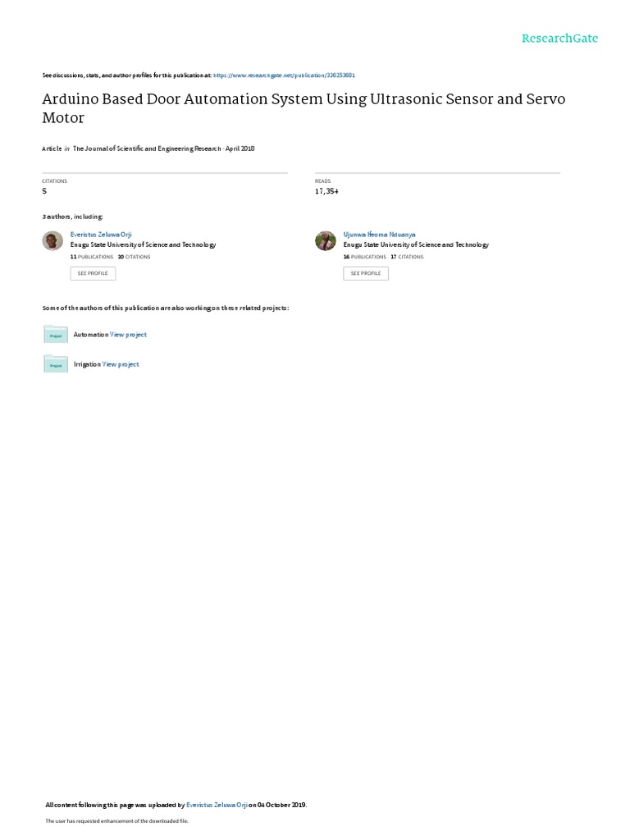630x840 pixels.
Task: Open the researchgate.net publication URL link
Action: pyautogui.click(x=284, y=75)
